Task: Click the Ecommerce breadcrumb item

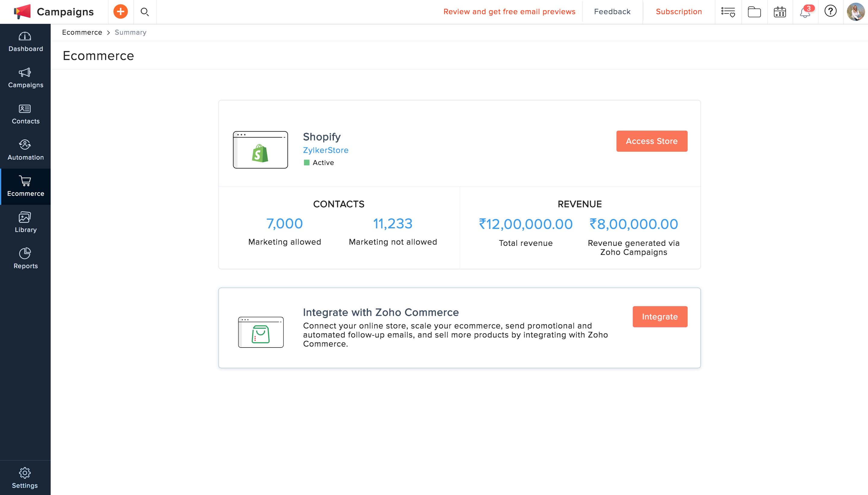Action: [82, 32]
